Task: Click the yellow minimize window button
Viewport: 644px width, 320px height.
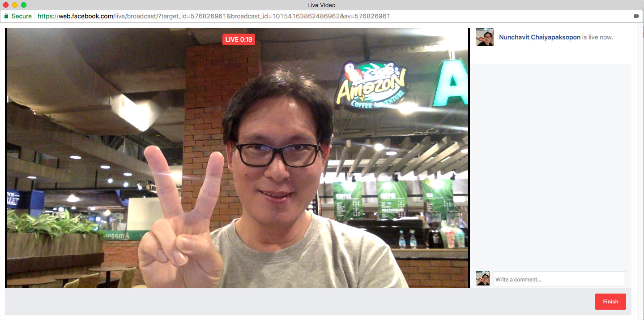Action: (15, 5)
